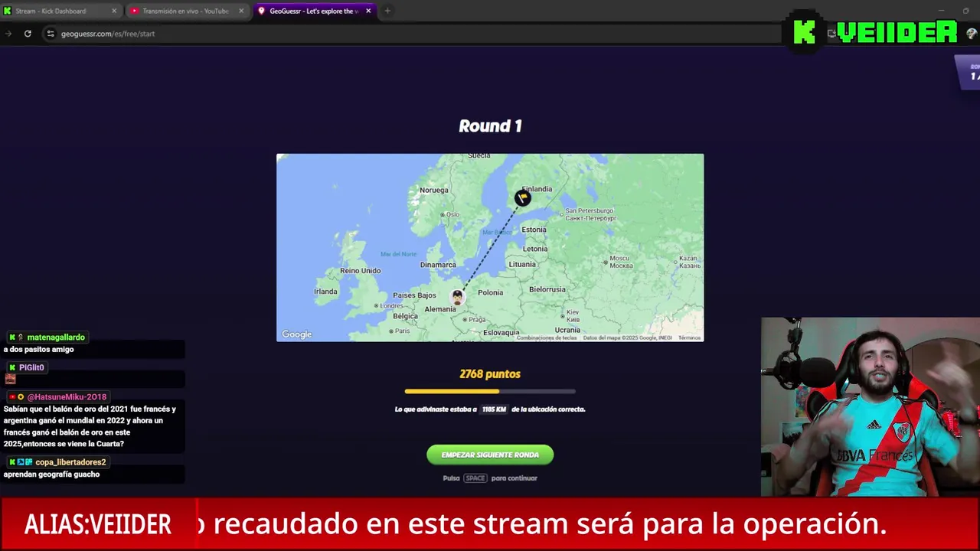This screenshot has width=980, height=551.
Task: Click Finlandia label on map
Action: click(537, 189)
